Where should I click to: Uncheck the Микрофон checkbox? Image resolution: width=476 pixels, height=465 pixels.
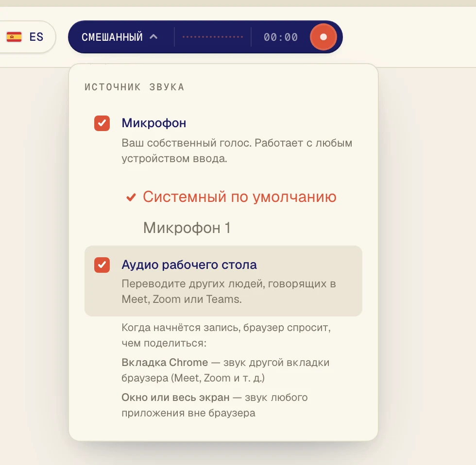pyautogui.click(x=102, y=123)
